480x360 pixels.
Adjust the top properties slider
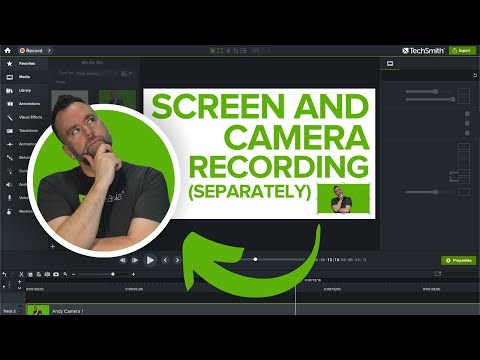435,91
